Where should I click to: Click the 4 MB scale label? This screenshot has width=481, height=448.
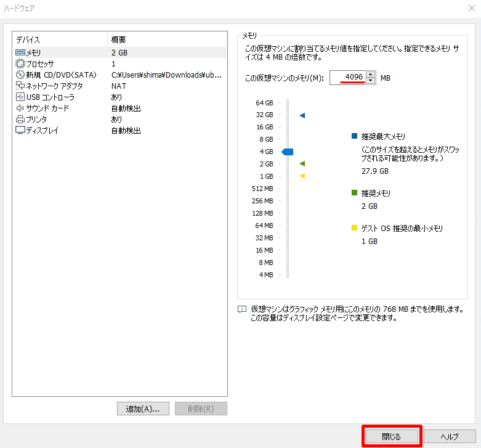[266, 275]
